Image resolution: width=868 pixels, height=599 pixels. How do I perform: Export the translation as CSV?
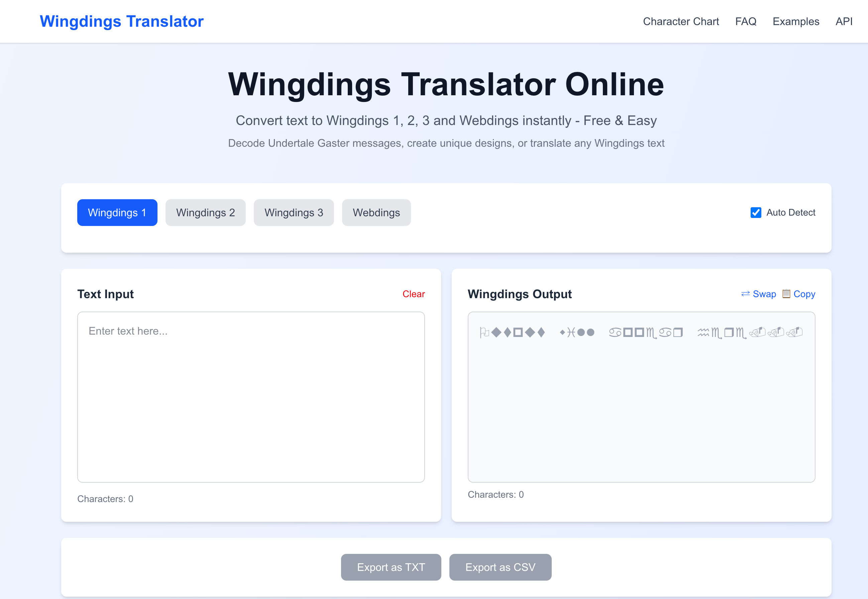tap(501, 567)
